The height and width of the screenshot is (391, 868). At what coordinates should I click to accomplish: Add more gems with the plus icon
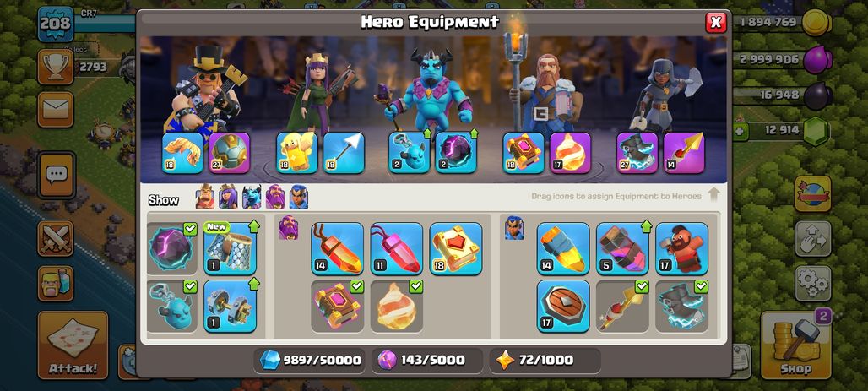741,131
